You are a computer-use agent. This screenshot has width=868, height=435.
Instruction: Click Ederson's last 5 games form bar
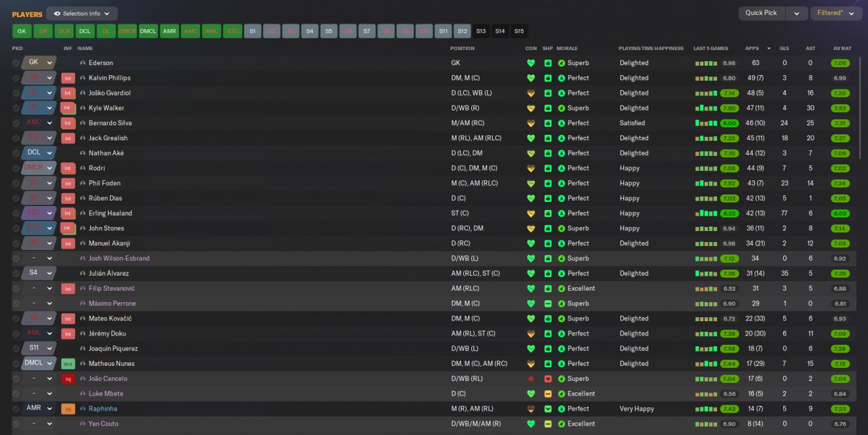tap(706, 63)
